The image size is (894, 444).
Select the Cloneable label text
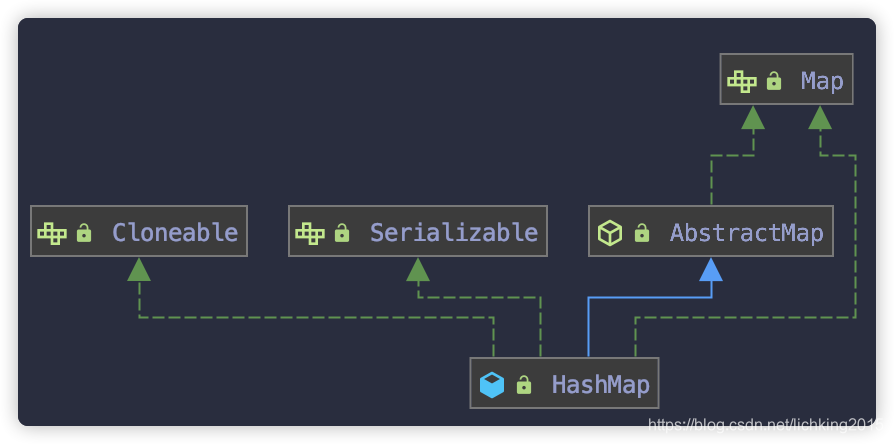point(175,233)
